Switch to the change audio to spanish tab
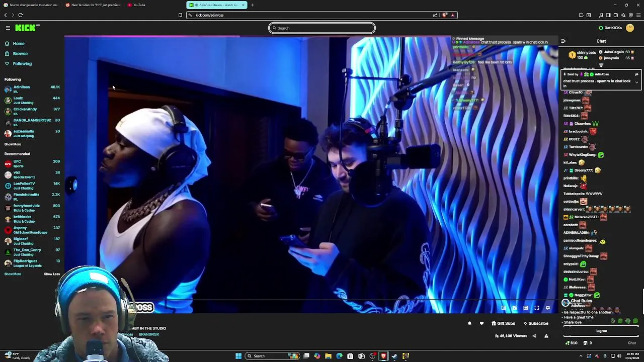Image resolution: width=644 pixels, height=362 pixels. (x=31, y=5)
